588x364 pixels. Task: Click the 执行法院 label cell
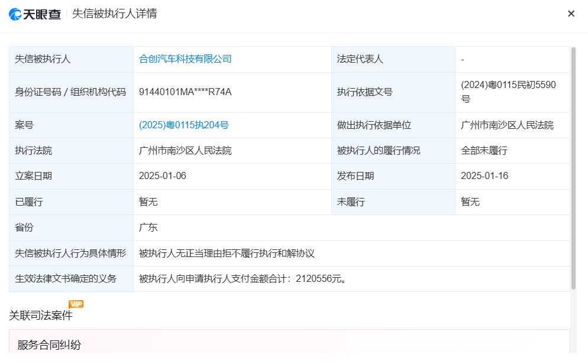pyautogui.click(x=71, y=151)
